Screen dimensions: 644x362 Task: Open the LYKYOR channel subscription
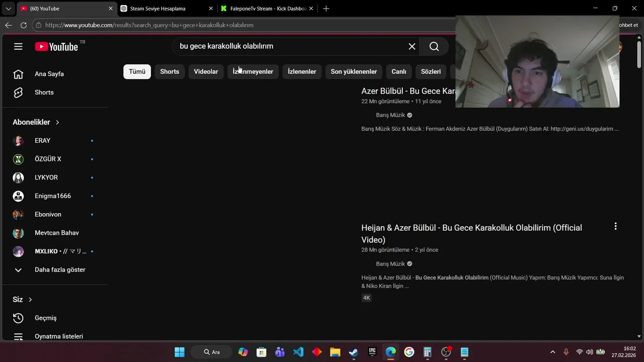[x=55, y=177]
